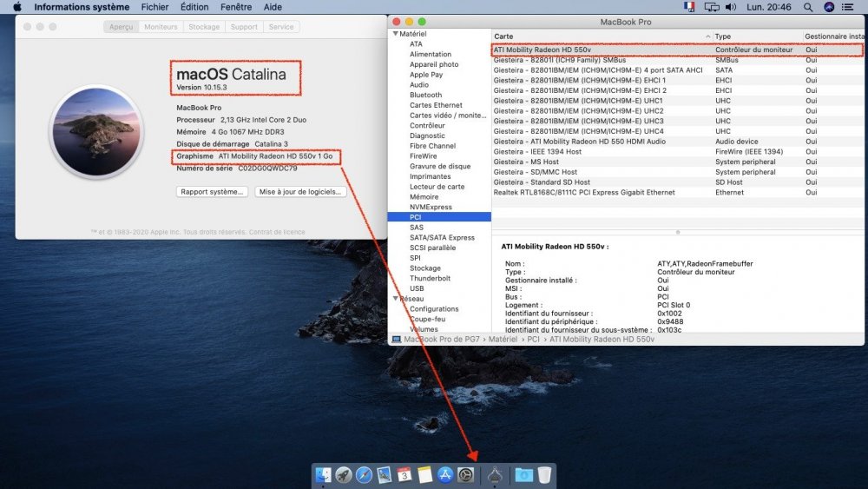868x489 pixels.
Task: Collapse the Matériel disclosure triangle
Action: coord(395,33)
